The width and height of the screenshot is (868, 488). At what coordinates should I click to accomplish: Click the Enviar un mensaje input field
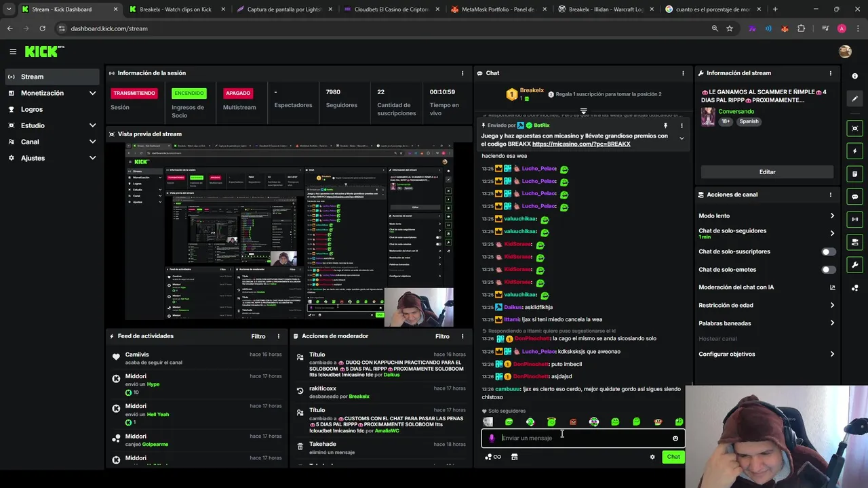583,438
